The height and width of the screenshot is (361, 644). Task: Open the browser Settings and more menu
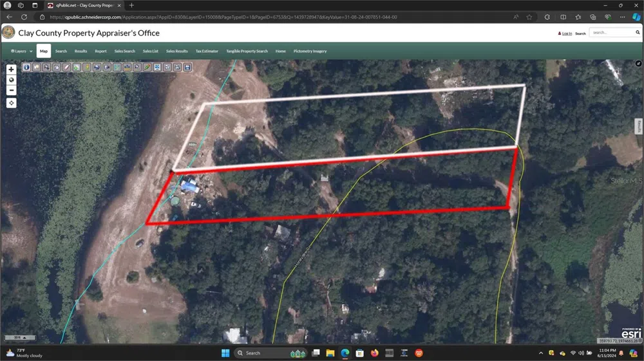pyautogui.click(x=621, y=17)
